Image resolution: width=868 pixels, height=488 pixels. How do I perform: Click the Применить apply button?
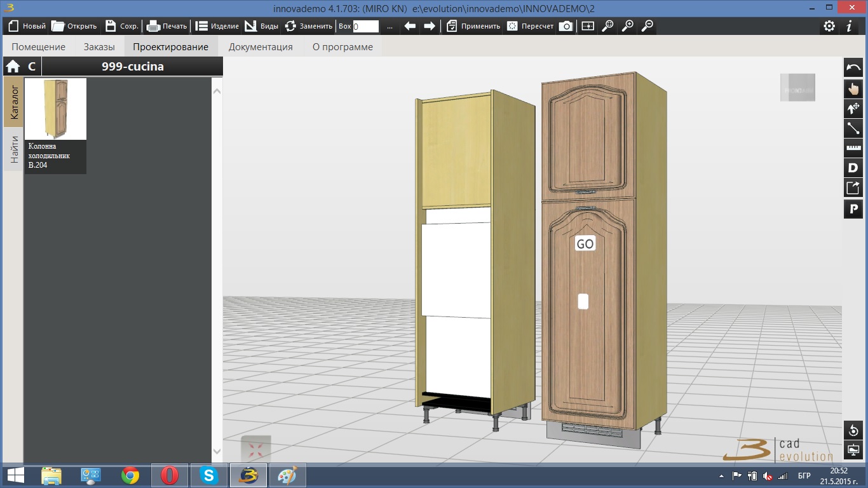coord(473,26)
